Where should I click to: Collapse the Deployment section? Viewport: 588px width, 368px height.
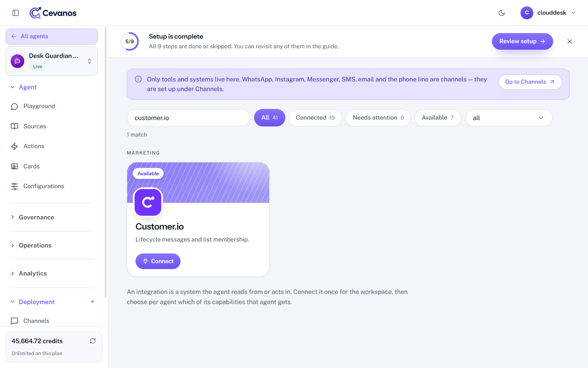click(x=52, y=302)
